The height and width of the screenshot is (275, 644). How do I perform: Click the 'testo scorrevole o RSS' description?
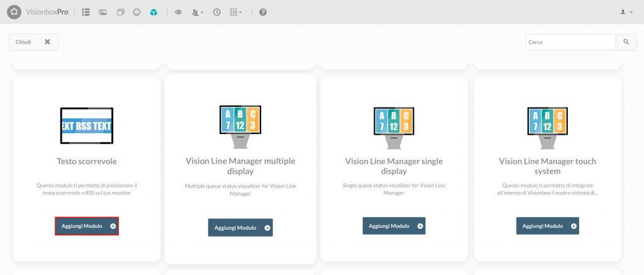point(87,189)
